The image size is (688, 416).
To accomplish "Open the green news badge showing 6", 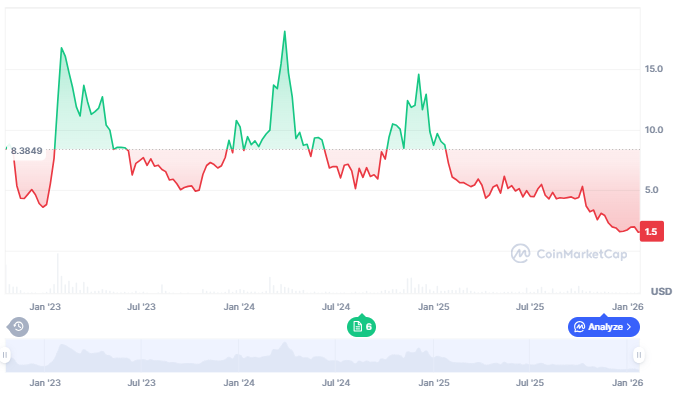I will tap(361, 327).
